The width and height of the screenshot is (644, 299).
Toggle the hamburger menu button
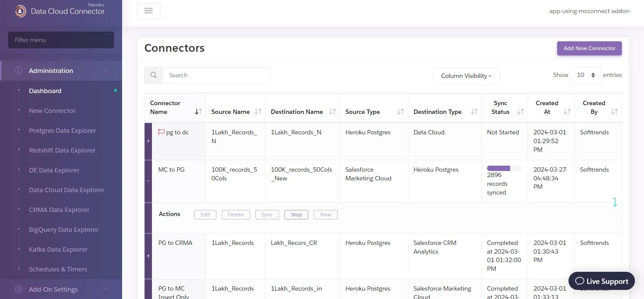[x=149, y=11]
